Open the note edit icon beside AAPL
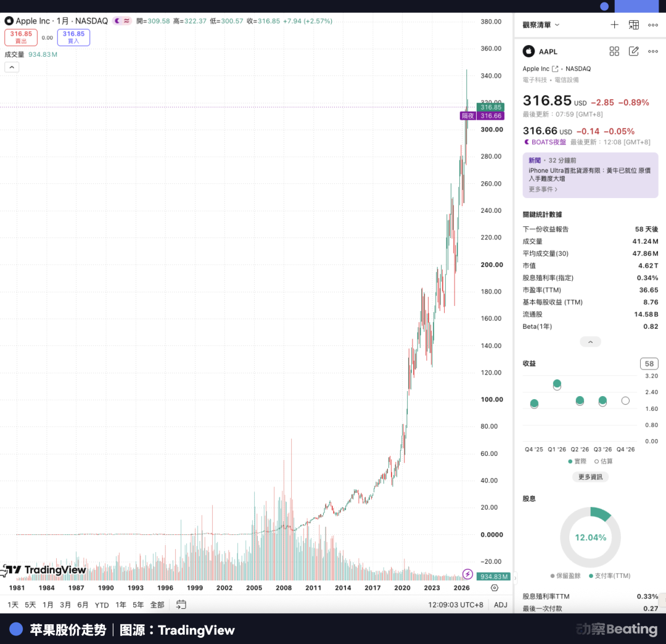 [633, 51]
